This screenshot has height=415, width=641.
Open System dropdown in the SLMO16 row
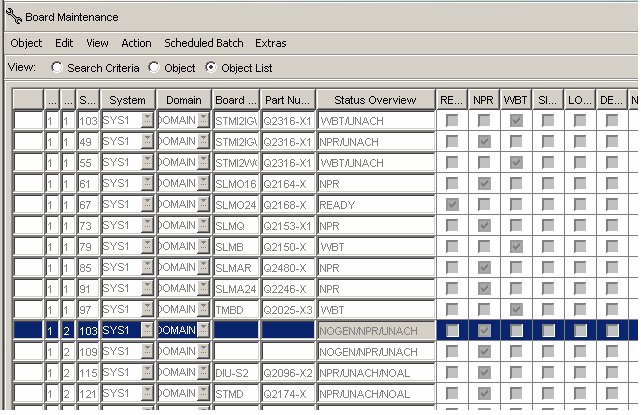(x=147, y=183)
